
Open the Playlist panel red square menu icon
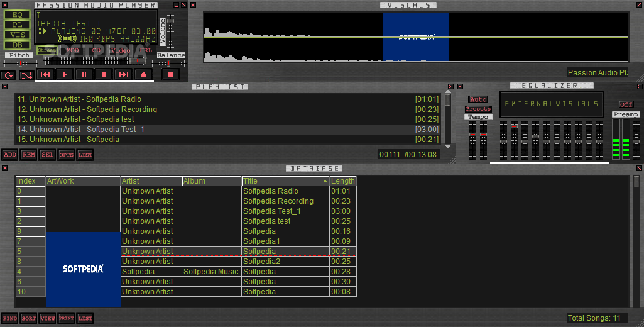click(5, 86)
